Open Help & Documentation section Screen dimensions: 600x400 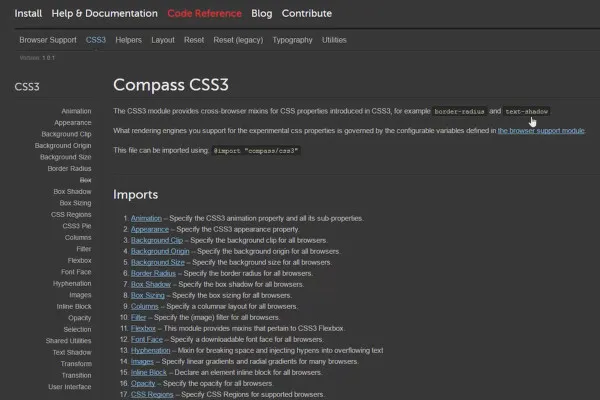pyautogui.click(x=104, y=13)
